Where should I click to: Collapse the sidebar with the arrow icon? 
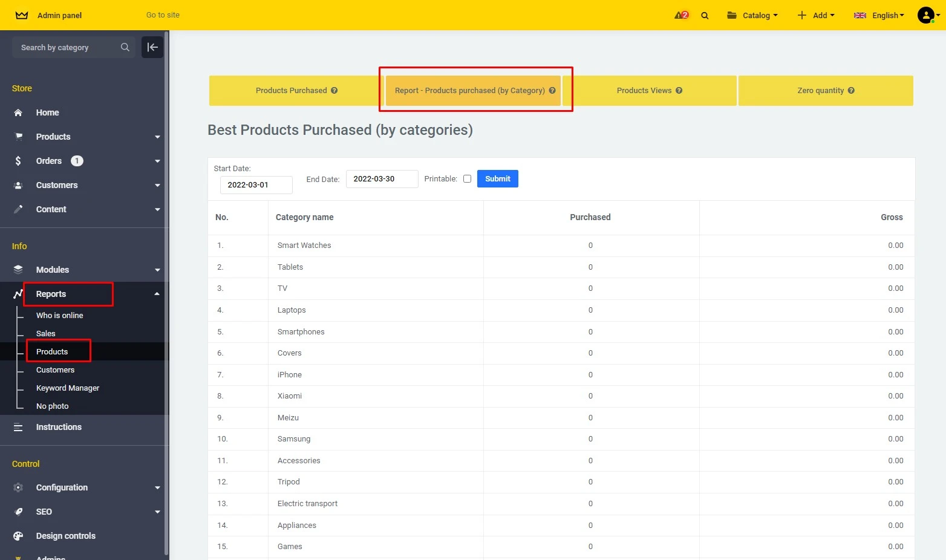coord(152,47)
